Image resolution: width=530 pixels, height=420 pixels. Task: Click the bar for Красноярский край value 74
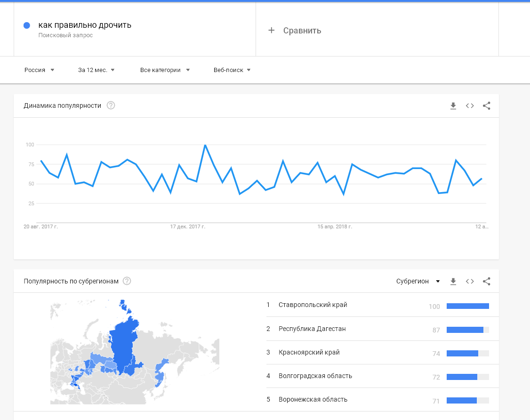468,354
